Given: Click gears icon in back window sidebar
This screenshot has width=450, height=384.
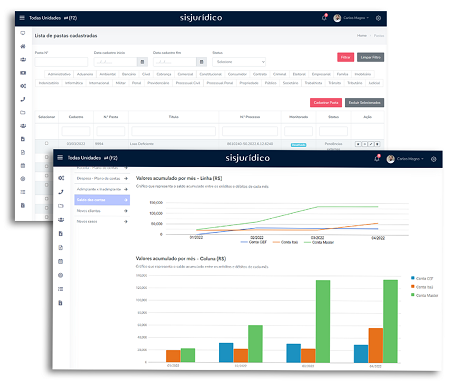Looking at the screenshot, I should 23,86.
